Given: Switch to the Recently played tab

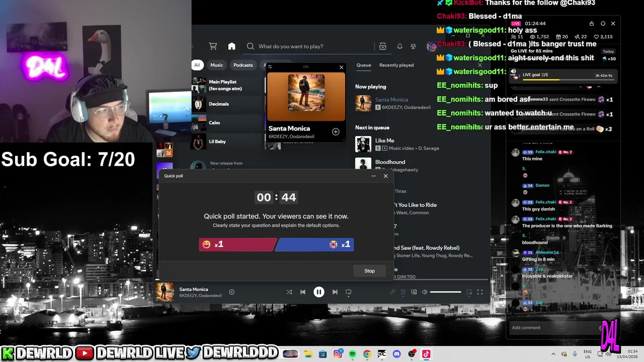Looking at the screenshot, I should pyautogui.click(x=396, y=65).
